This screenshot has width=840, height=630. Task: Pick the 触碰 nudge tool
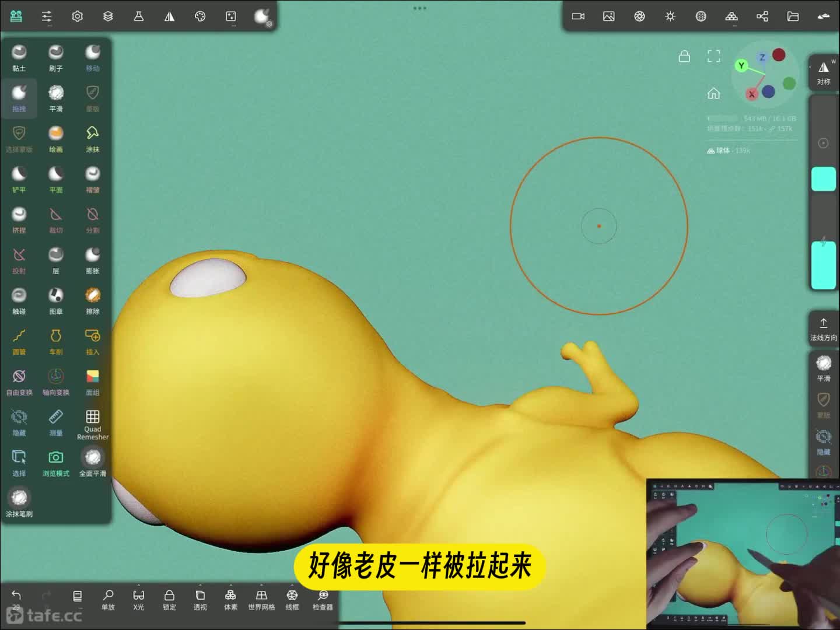(19, 300)
